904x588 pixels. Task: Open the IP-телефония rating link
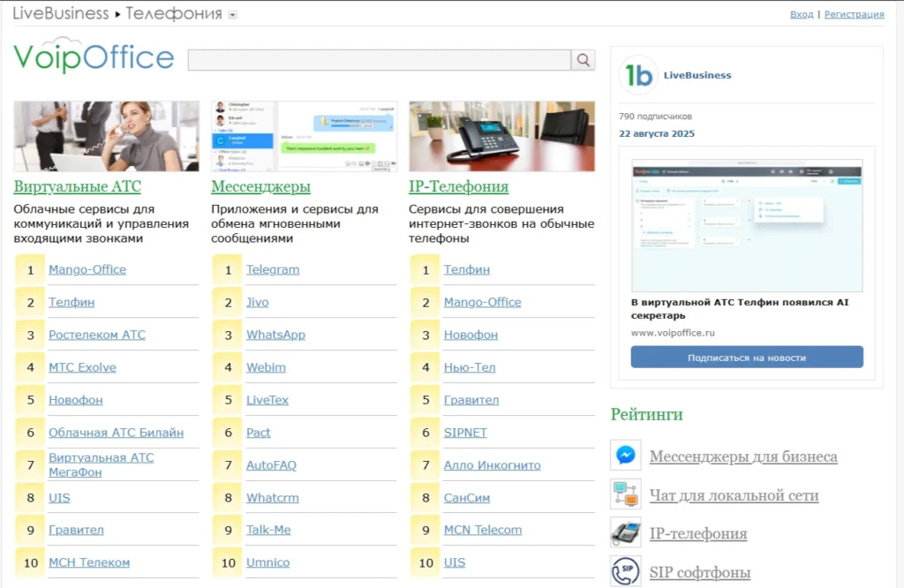click(x=698, y=534)
